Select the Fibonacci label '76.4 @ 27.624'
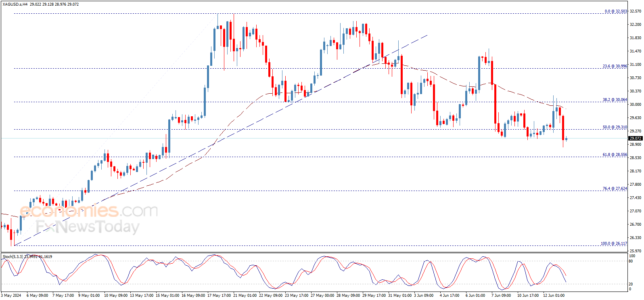Screen dimensions: 644x300 point(615,189)
